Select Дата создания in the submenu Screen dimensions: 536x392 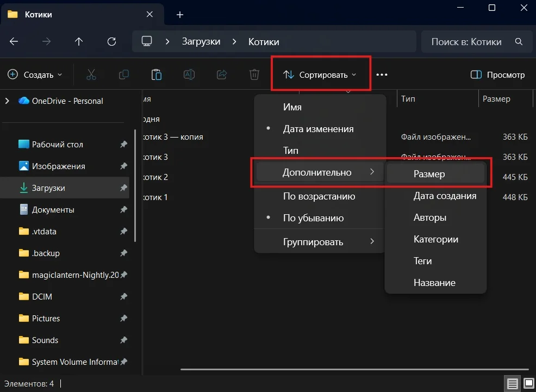pyautogui.click(x=435, y=196)
